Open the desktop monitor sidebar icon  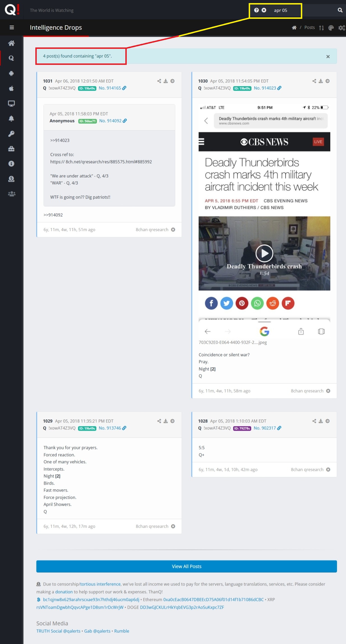11,104
